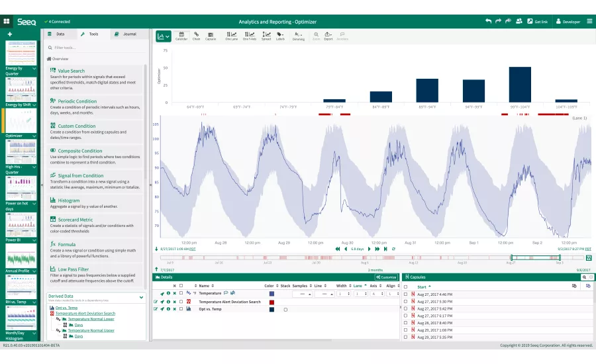Open the home grid icon beside Seeq logo
The image size is (596, 364).
click(7, 21)
